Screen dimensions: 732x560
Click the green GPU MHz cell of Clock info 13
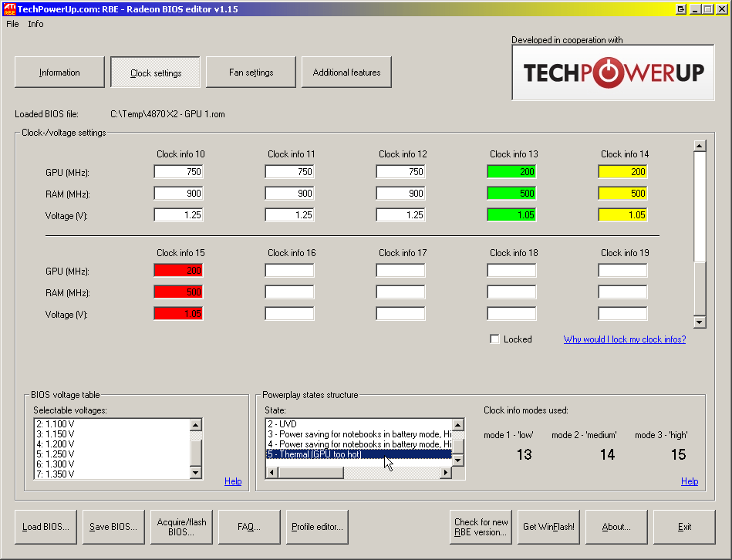click(x=511, y=171)
